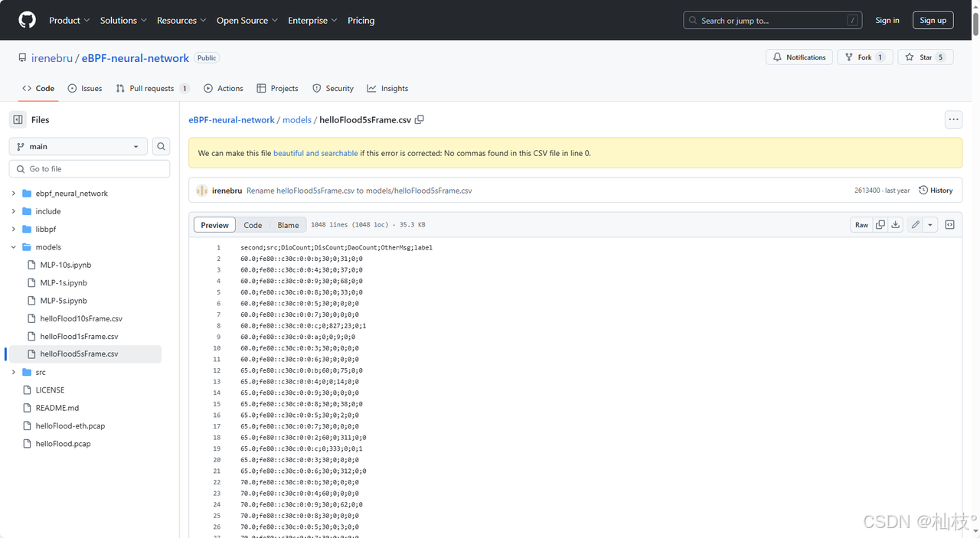The width and height of the screenshot is (980, 538).
Task: Open the src folder
Action: point(41,372)
